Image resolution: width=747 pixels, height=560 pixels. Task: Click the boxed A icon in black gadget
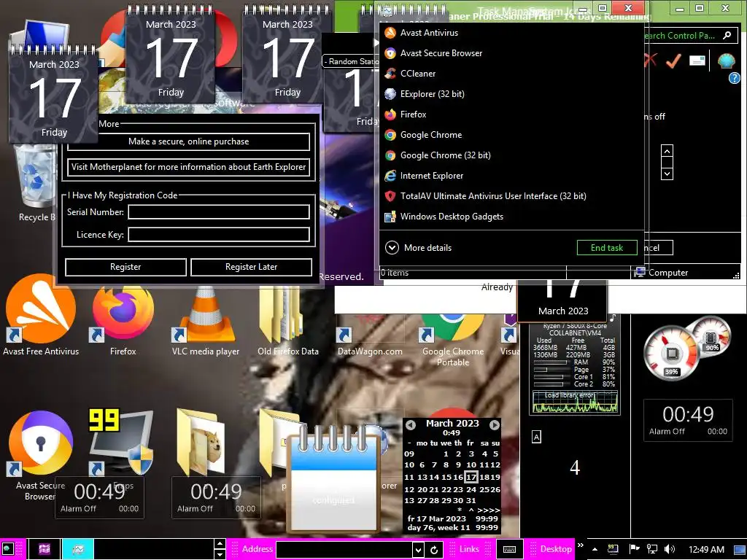tap(536, 437)
